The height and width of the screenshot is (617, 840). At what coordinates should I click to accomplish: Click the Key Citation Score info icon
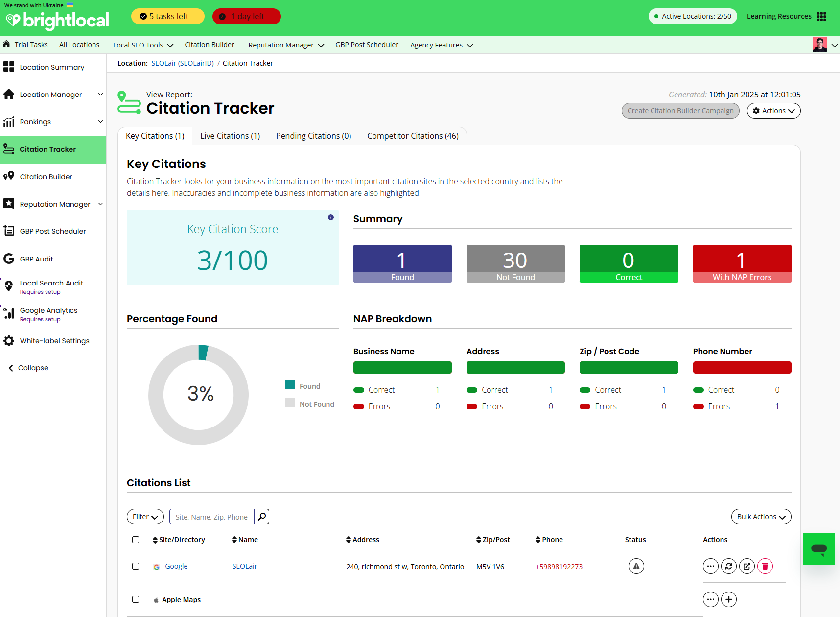coord(331,217)
